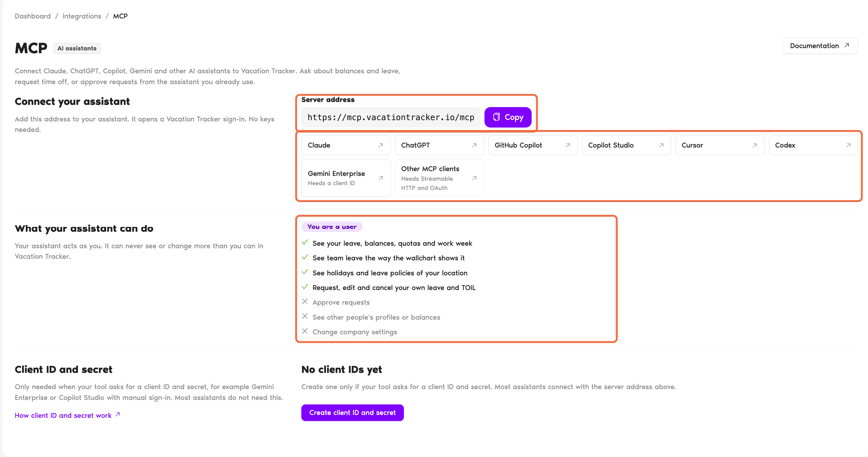Click the external arrow icon on Claude card

pos(380,145)
